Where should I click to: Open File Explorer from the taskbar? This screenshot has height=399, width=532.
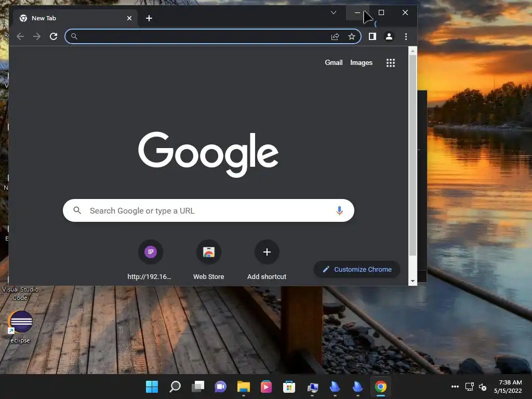pos(243,387)
